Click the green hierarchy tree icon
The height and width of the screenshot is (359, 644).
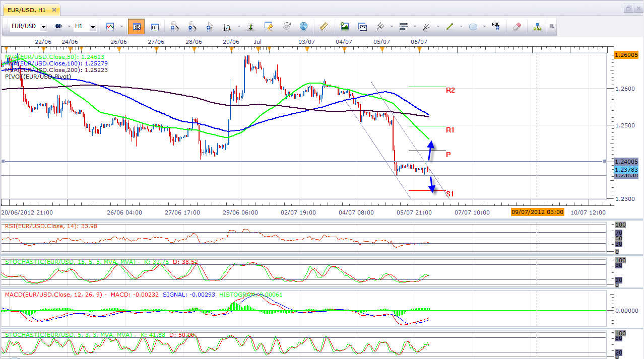click(537, 26)
